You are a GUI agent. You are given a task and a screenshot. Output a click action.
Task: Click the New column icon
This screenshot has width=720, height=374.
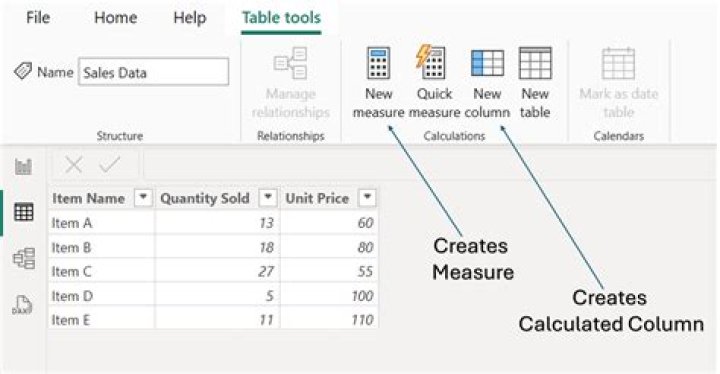(x=487, y=63)
